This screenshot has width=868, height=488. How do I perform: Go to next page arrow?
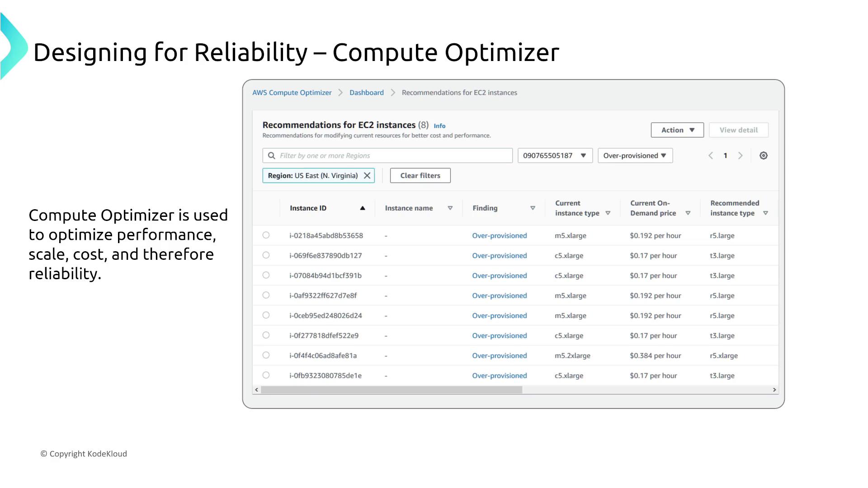(x=740, y=155)
